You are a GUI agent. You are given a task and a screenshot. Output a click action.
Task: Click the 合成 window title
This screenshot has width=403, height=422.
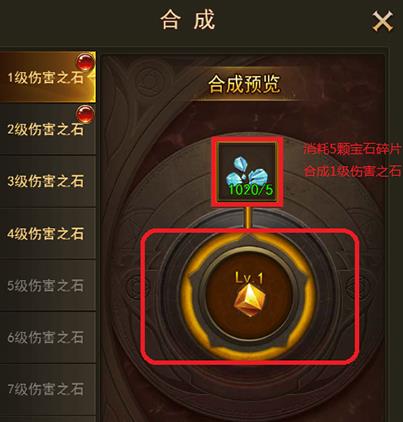(x=188, y=20)
